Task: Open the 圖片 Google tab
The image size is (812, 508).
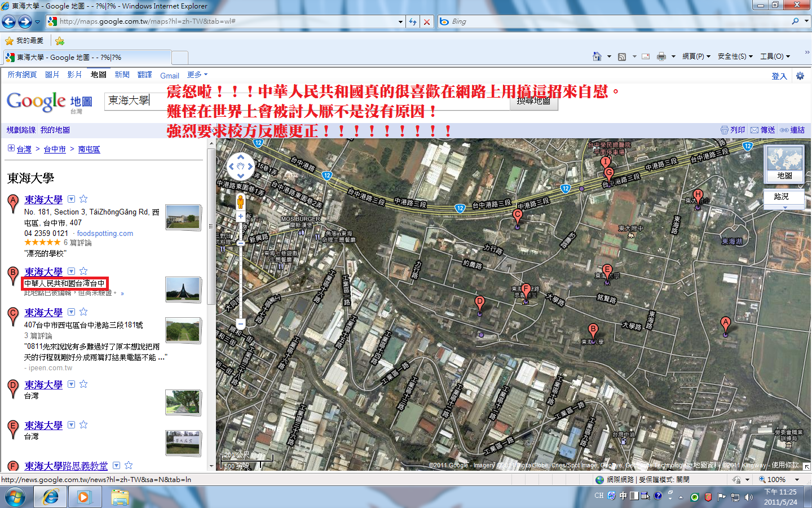Action: (x=52, y=75)
